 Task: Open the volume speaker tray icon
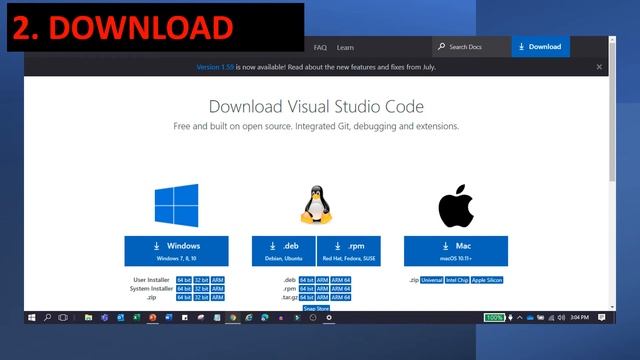[562, 318]
